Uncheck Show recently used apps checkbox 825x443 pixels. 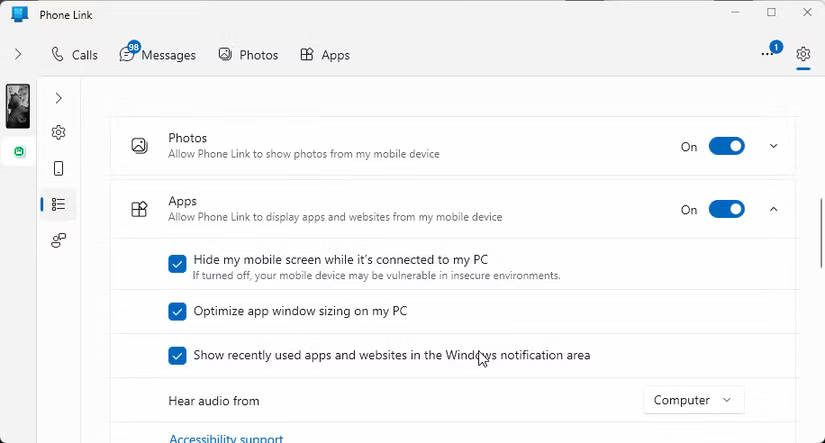[x=177, y=356]
